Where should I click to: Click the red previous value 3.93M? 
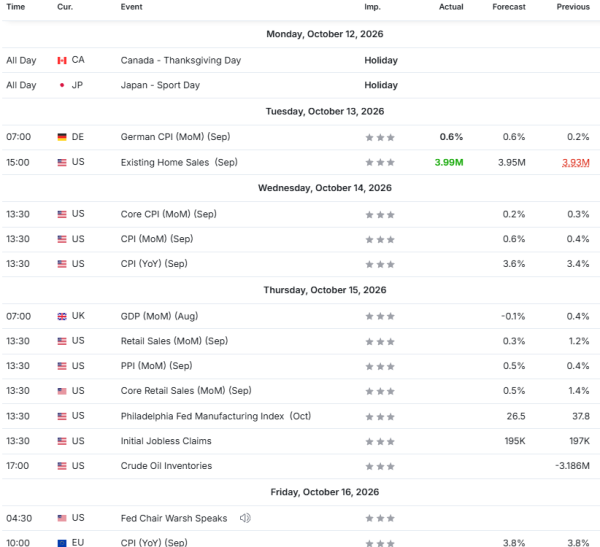576,163
